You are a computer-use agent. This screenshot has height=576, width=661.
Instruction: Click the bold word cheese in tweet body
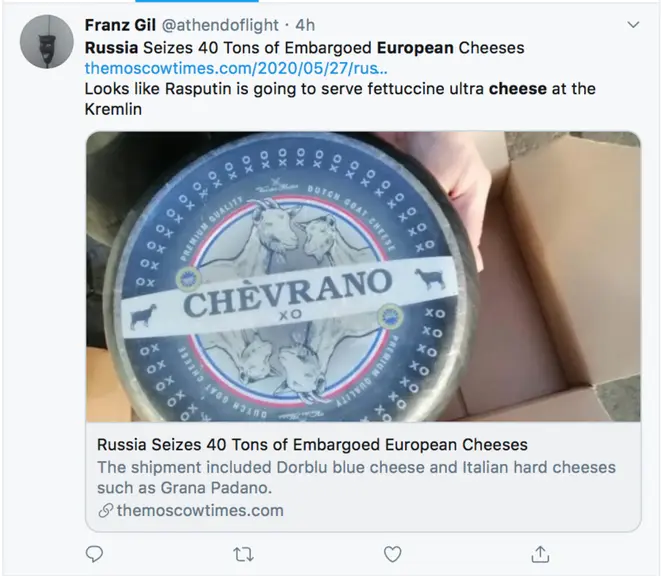(518, 89)
